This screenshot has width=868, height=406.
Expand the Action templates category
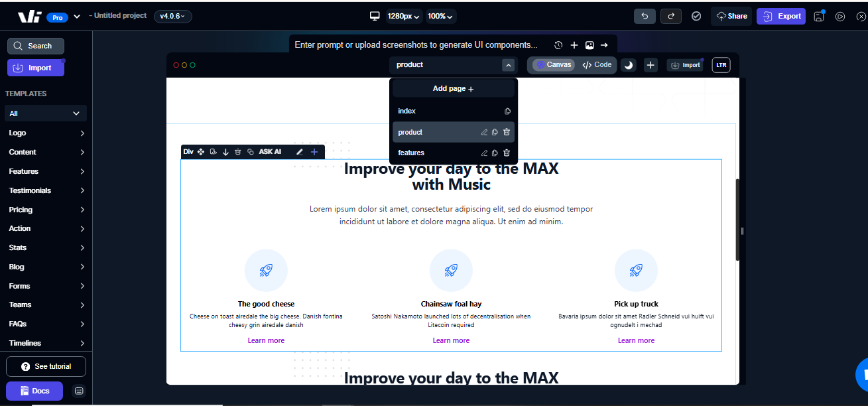click(46, 228)
